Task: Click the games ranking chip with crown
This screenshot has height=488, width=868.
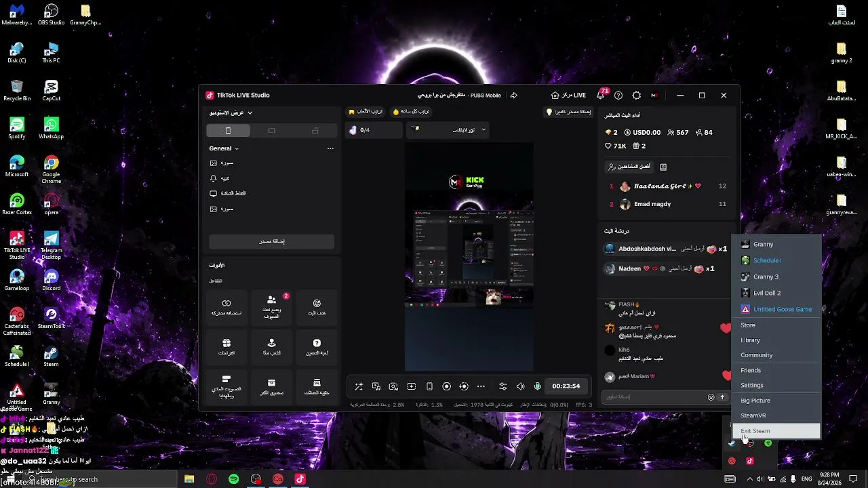Action: tap(366, 111)
